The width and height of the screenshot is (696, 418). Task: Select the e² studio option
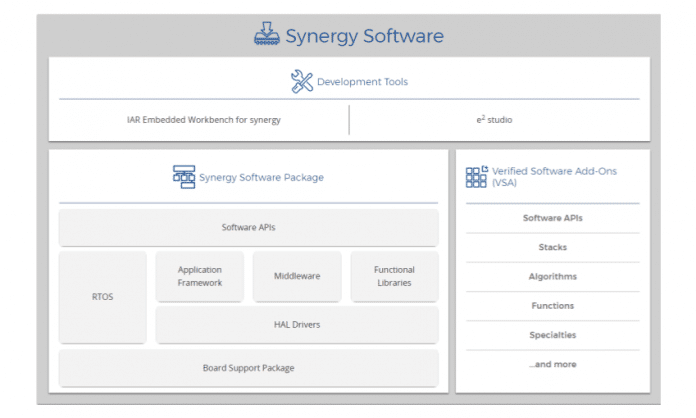[494, 119]
